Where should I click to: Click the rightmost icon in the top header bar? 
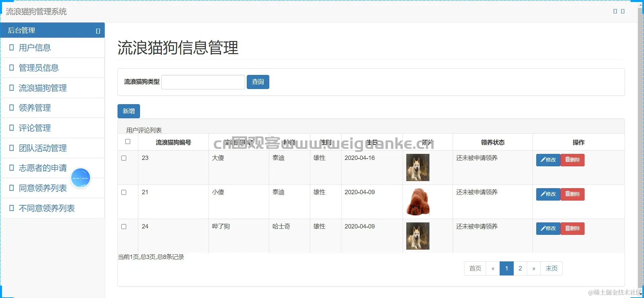pyautogui.click(x=623, y=11)
